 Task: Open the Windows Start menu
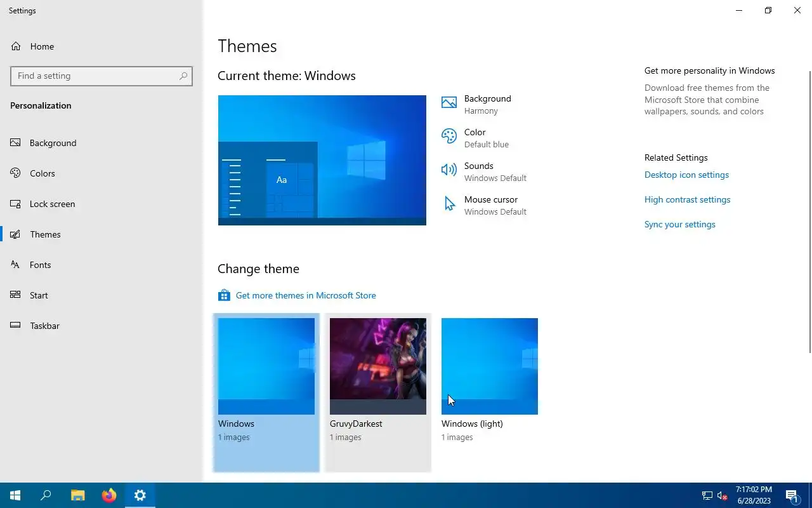tap(15, 495)
